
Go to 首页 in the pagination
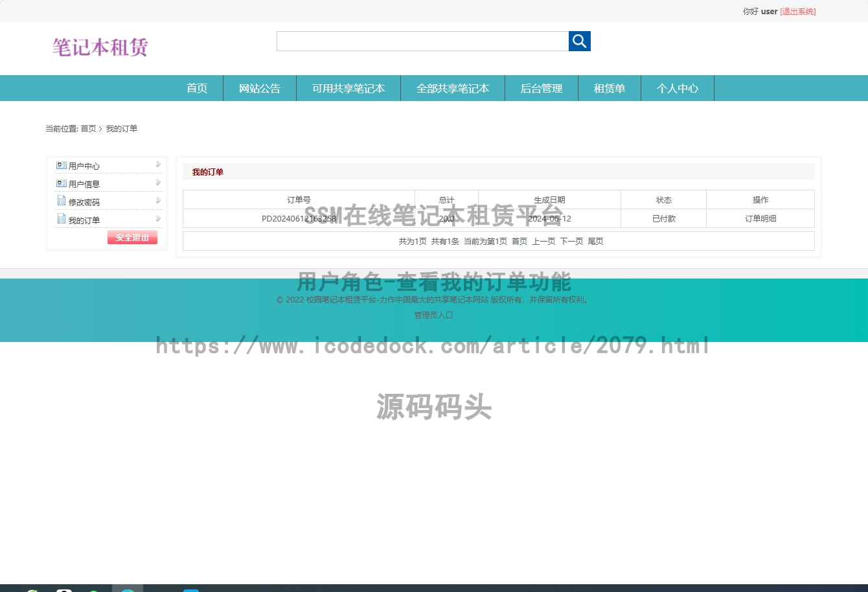point(520,242)
